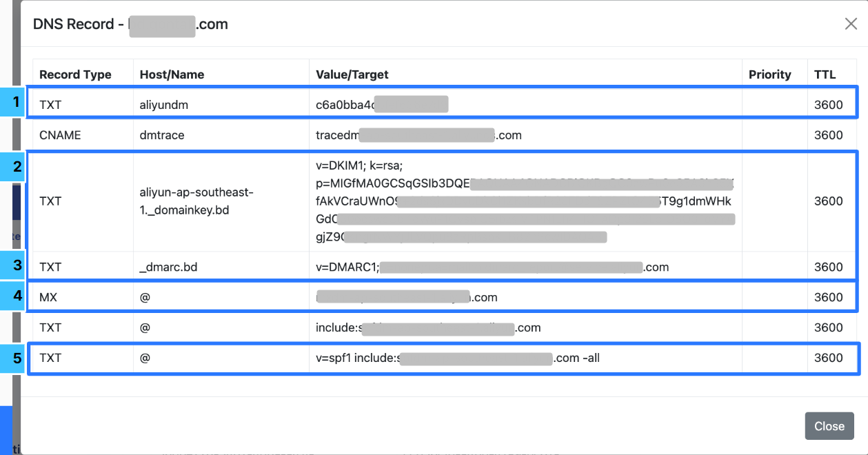868x455 pixels.
Task: Click the TTL column header
Action: point(825,74)
